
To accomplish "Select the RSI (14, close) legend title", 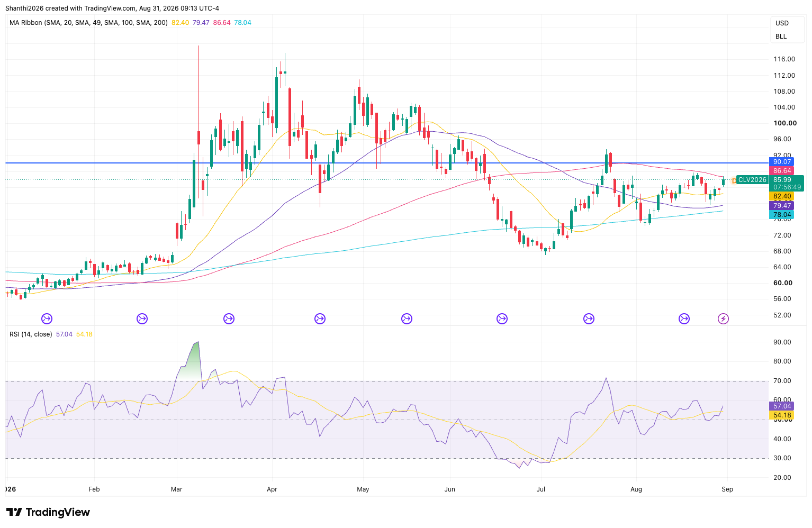I will (x=31, y=334).
